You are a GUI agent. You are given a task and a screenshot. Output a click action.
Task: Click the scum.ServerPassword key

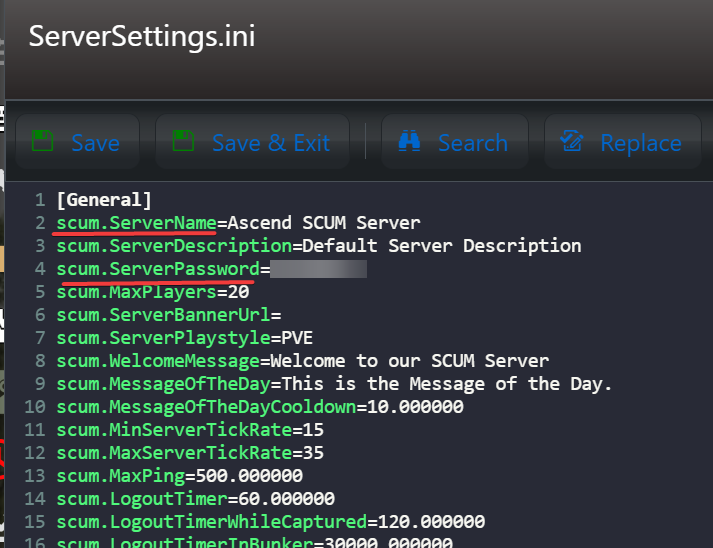[x=158, y=269]
